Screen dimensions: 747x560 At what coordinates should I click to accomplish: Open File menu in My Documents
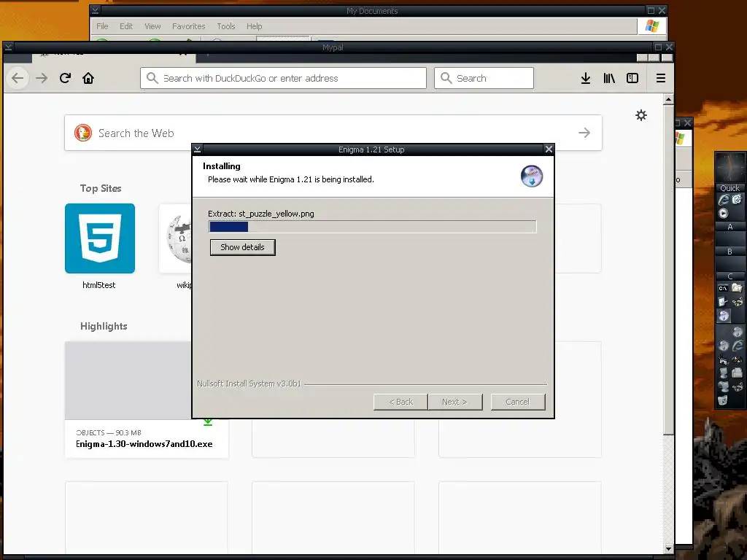pyautogui.click(x=102, y=26)
